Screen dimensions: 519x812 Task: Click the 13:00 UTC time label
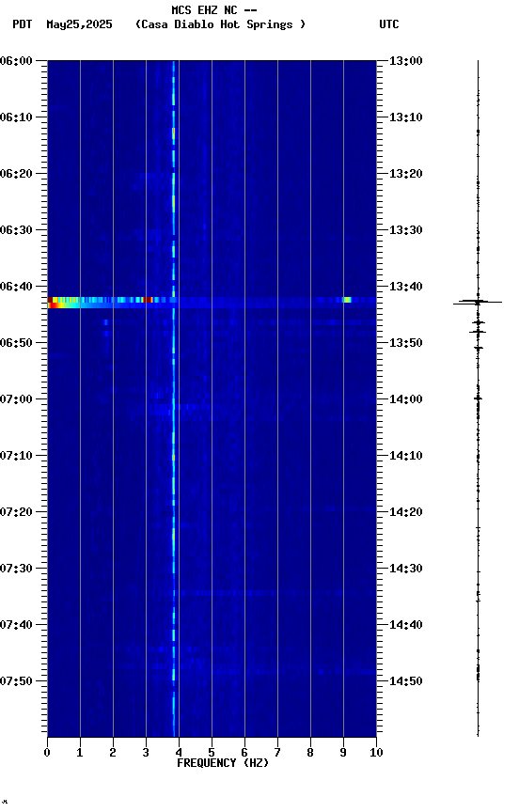click(x=406, y=61)
